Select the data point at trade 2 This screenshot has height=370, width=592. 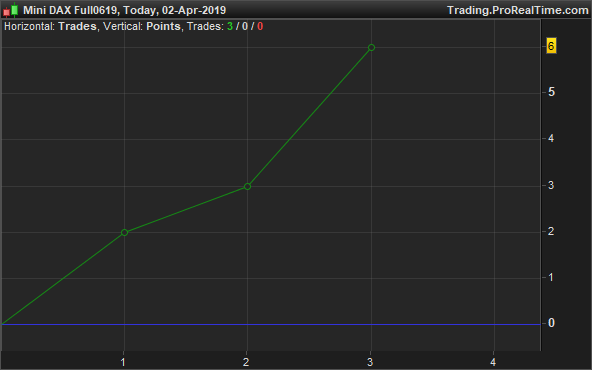[247, 187]
